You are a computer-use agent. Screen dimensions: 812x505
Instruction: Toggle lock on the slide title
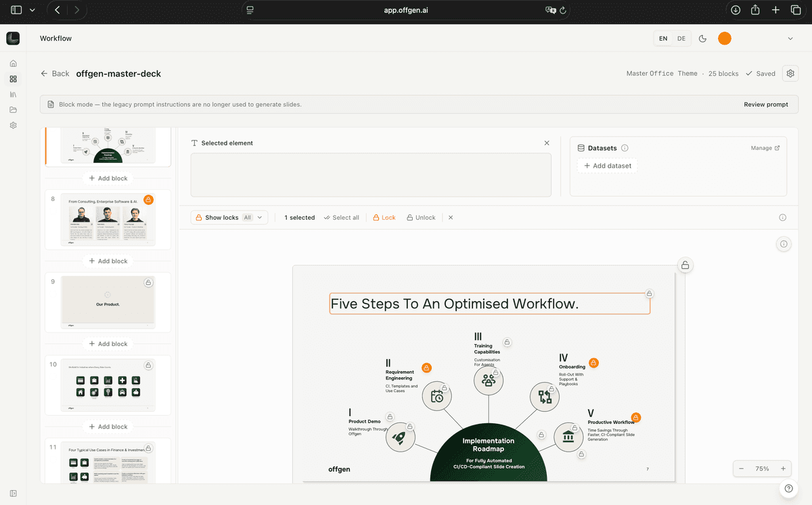coord(649,294)
